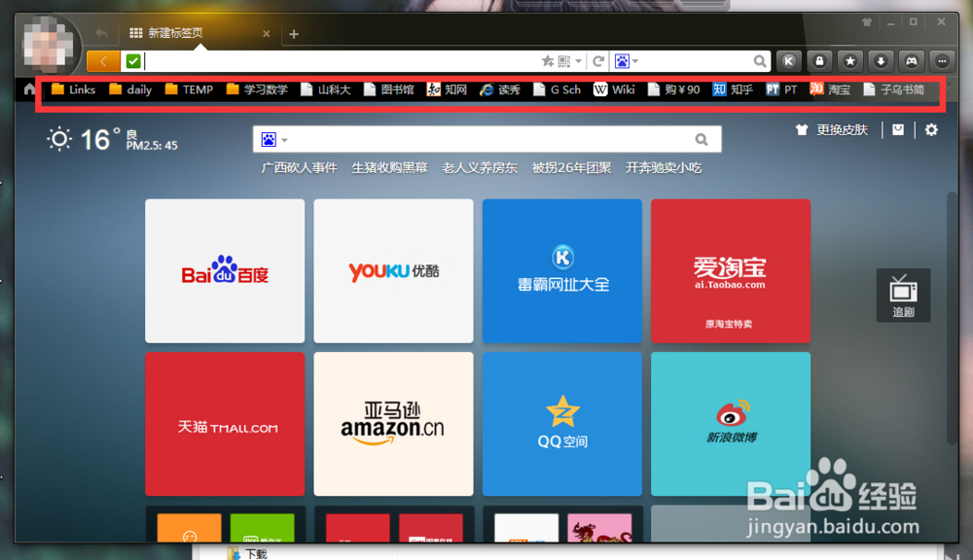The height and width of the screenshot is (560, 973).
Task: Open hot topic 广西砍人事件
Action: [299, 167]
